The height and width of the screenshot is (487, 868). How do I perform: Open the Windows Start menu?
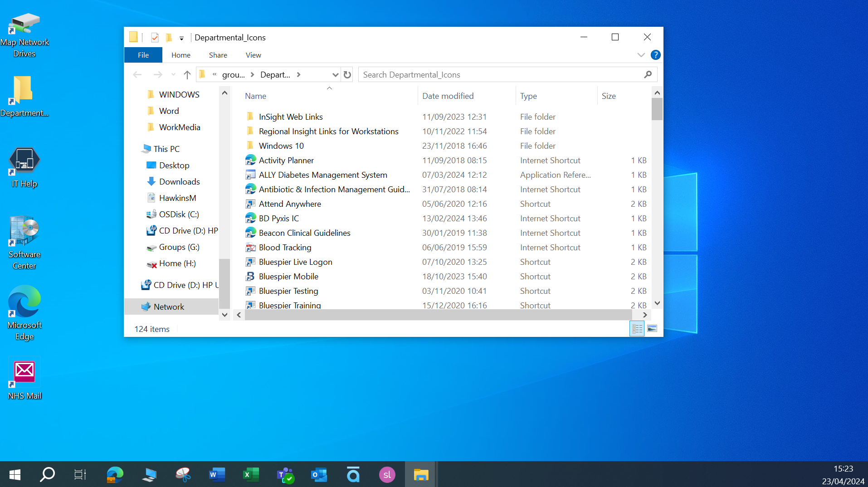click(x=15, y=475)
